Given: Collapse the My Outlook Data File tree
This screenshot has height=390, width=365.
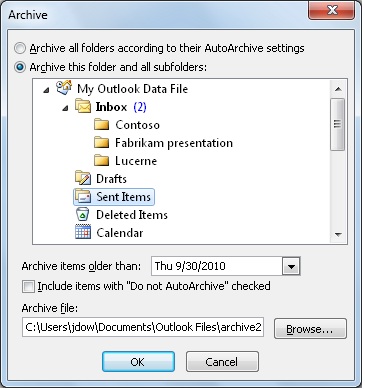Looking at the screenshot, I should 47,90.
